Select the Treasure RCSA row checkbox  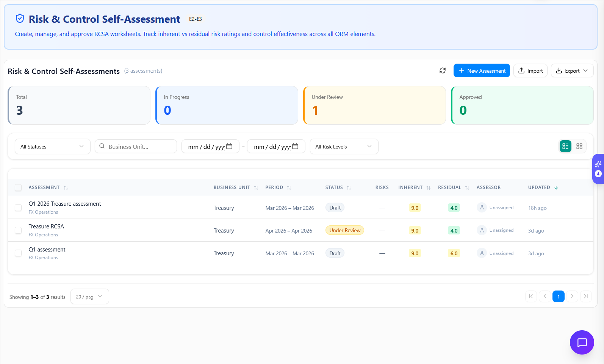coord(18,230)
